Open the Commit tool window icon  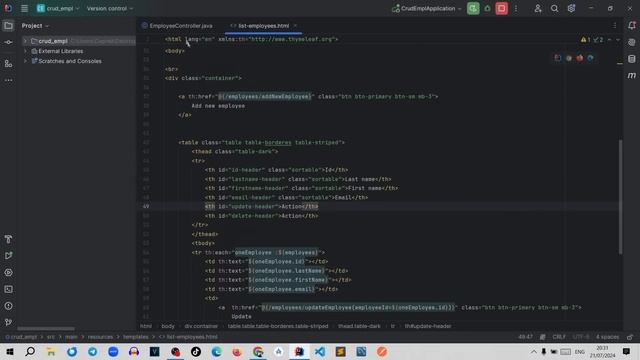coord(8,42)
